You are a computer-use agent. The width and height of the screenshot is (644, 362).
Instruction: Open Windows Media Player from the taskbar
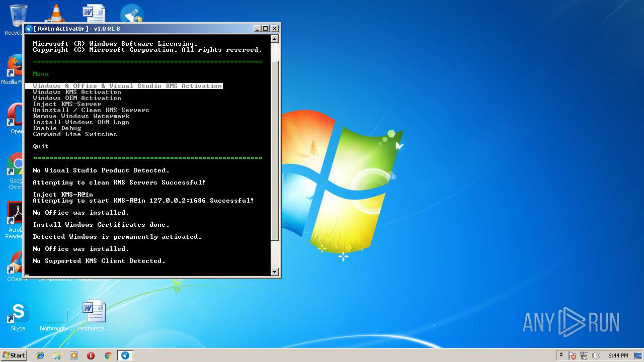[x=74, y=355]
